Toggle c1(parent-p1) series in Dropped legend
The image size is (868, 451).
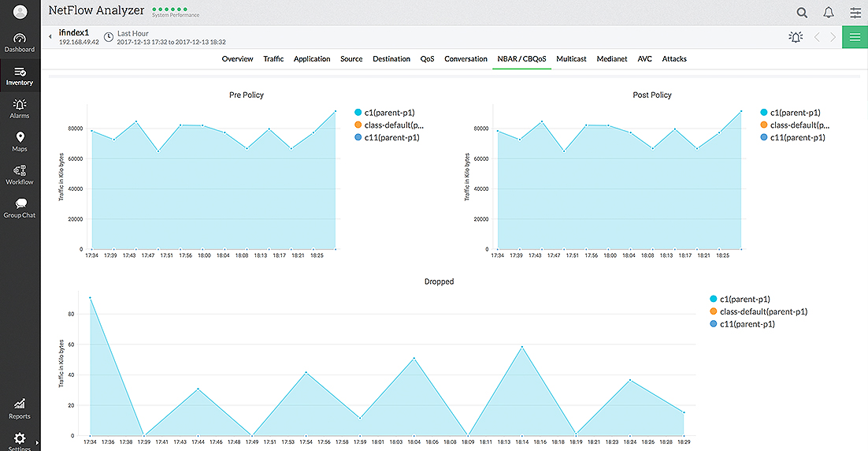tap(740, 299)
